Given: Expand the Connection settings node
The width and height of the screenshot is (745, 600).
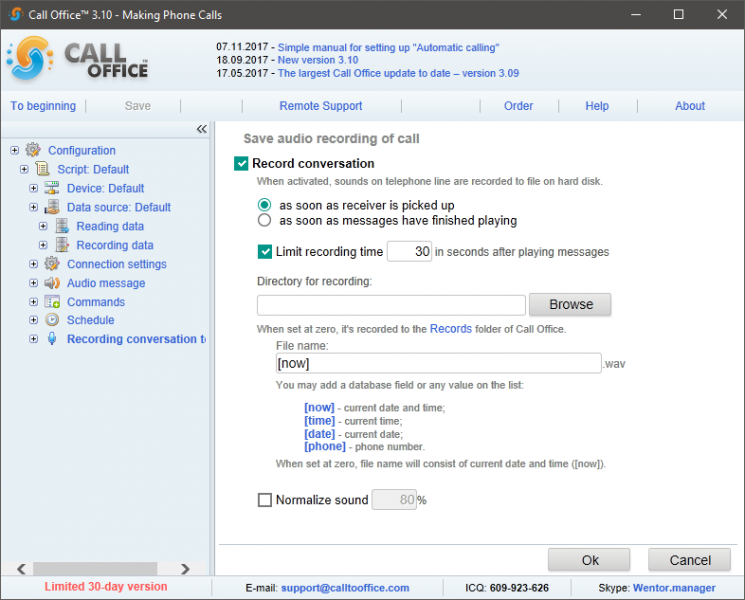Looking at the screenshot, I should click(x=34, y=264).
